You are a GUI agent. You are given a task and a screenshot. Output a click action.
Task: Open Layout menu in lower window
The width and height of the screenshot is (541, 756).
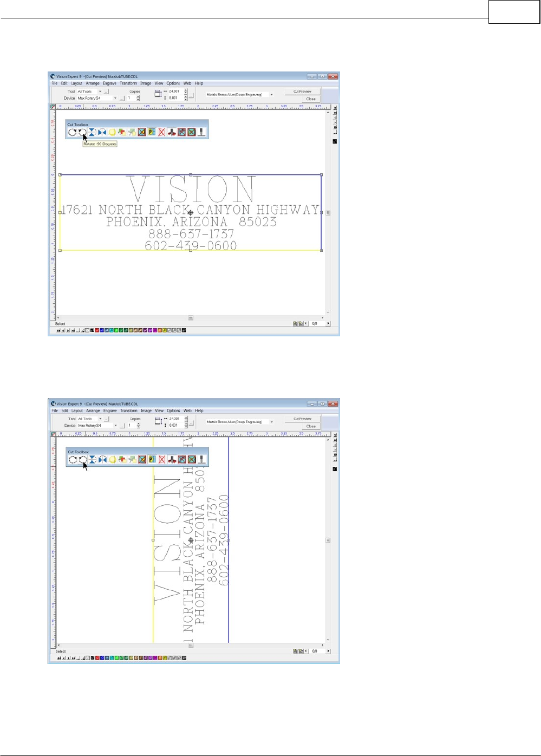pyautogui.click(x=77, y=410)
